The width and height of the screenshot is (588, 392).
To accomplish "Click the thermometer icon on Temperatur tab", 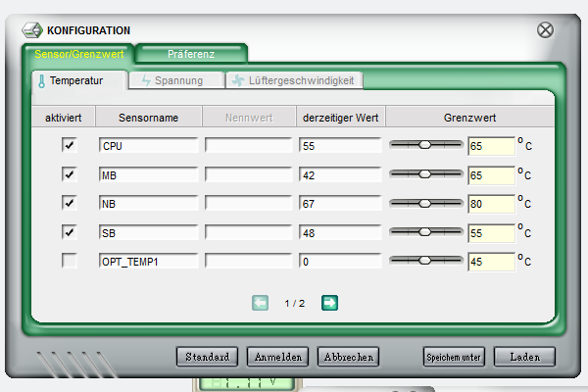I will tap(41, 81).
